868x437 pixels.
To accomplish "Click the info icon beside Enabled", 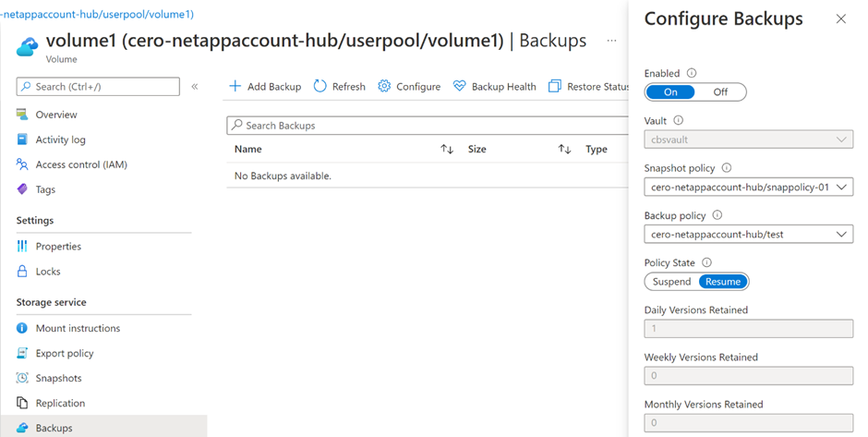I will point(692,73).
